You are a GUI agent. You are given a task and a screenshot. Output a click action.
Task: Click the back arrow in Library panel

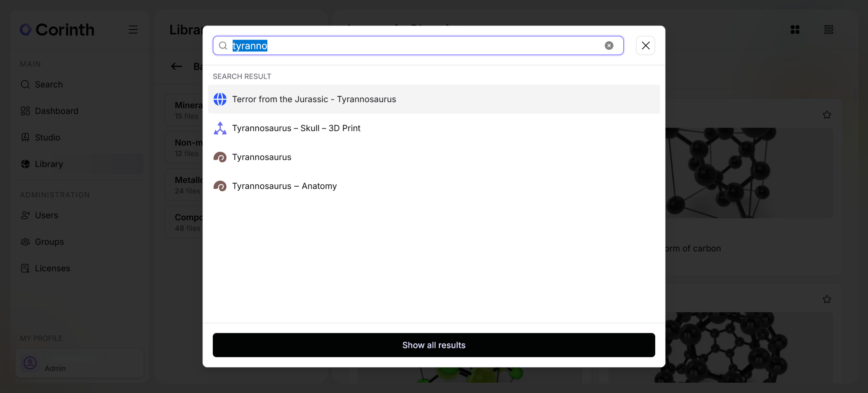tap(176, 66)
